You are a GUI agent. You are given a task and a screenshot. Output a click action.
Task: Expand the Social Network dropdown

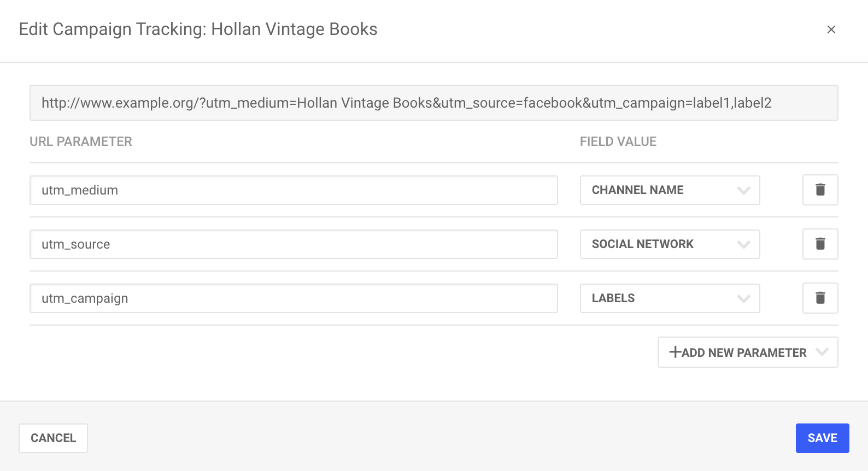tap(670, 244)
